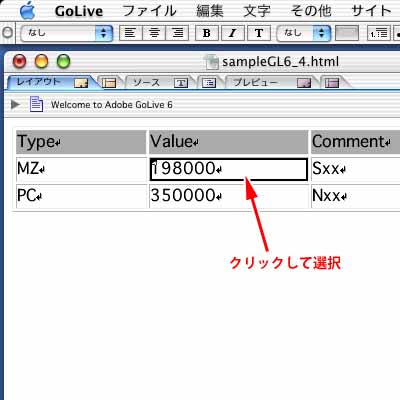Click the frame preview tab icon
The height and width of the screenshot is (400, 400).
332,83
